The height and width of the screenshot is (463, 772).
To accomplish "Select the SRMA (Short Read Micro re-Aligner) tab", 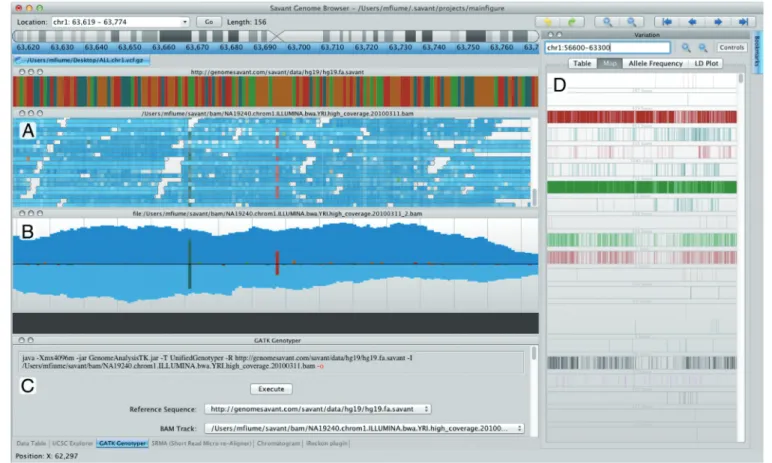I will 201,443.
